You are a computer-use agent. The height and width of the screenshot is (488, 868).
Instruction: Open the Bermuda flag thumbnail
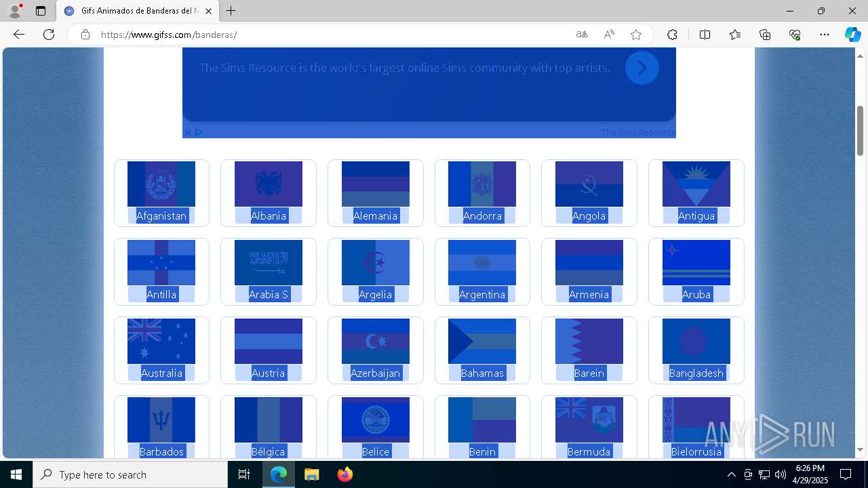click(x=589, y=420)
